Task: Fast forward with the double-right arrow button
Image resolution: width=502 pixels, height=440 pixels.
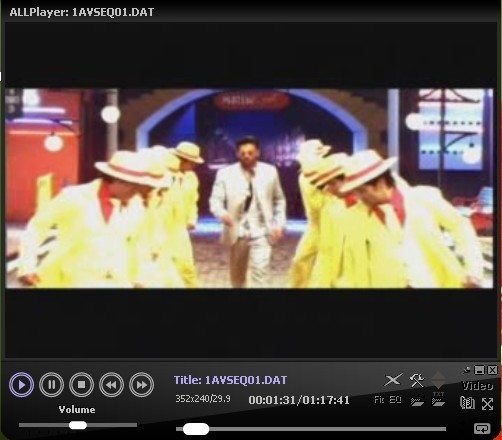Action: (142, 385)
